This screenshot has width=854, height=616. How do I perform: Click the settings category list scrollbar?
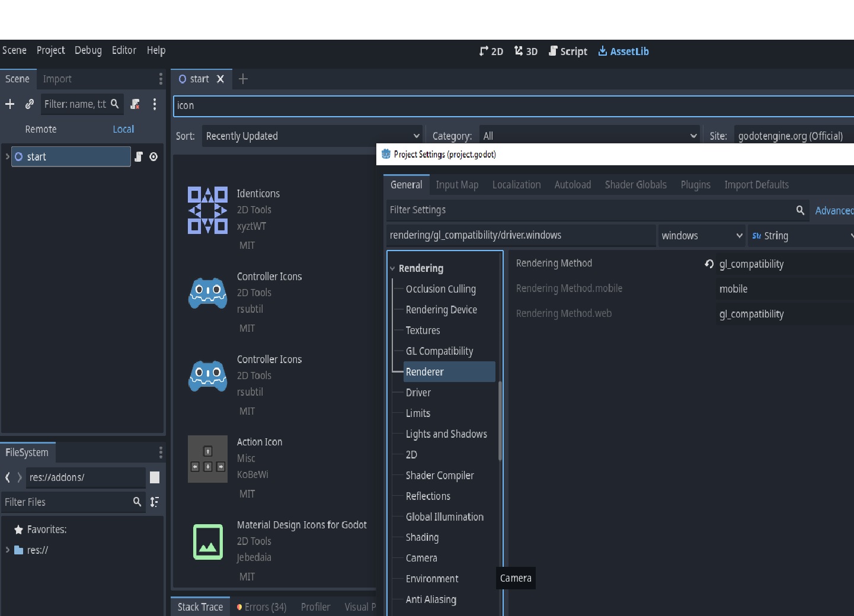500,421
